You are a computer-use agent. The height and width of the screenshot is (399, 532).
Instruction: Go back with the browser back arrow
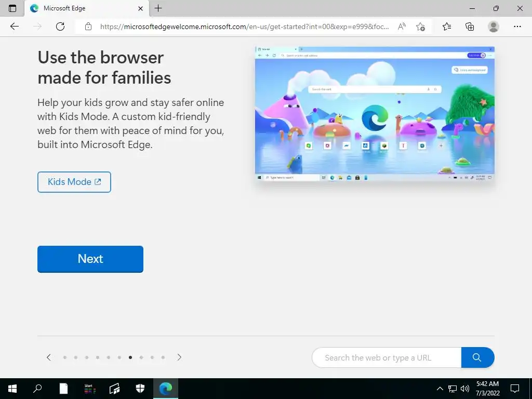(x=14, y=26)
